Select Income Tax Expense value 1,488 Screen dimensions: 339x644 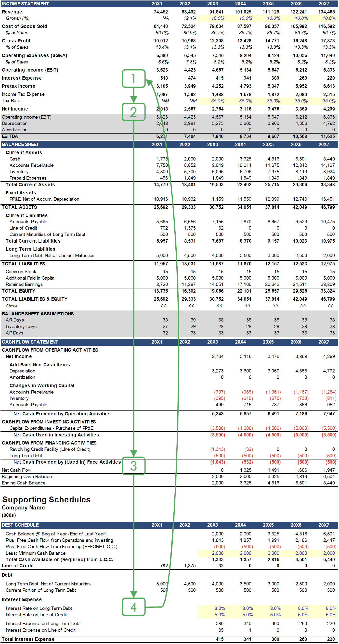tap(217, 94)
